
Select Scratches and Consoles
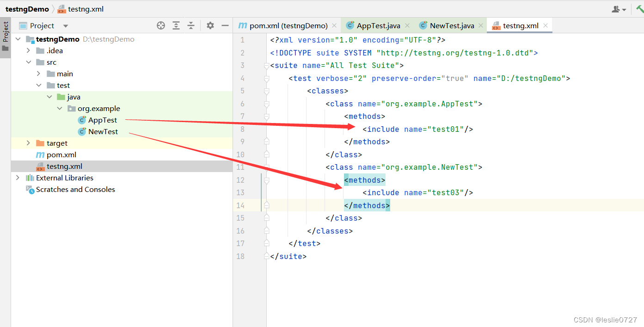pyautogui.click(x=75, y=190)
